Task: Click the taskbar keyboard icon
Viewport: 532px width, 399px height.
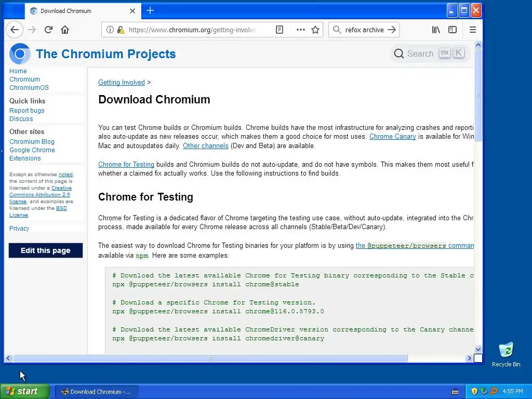Action: 455,392
